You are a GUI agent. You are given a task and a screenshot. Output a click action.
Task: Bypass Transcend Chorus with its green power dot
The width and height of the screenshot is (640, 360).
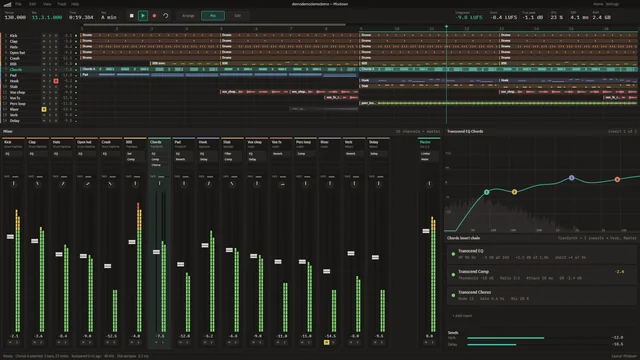click(x=453, y=295)
